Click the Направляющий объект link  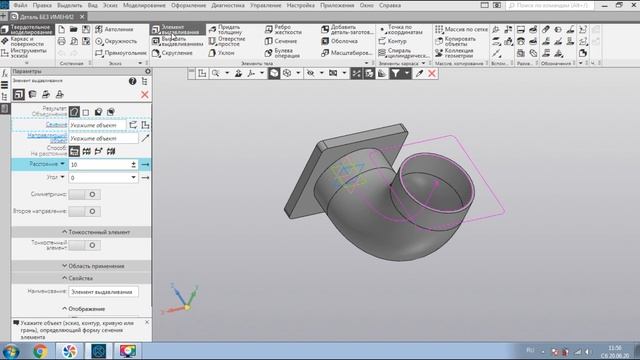tap(47, 138)
